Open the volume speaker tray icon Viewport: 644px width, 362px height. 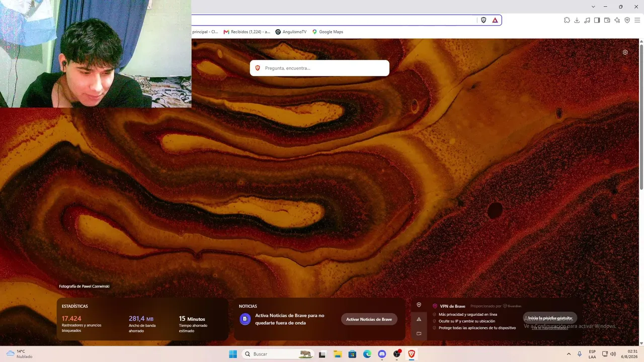point(613,354)
